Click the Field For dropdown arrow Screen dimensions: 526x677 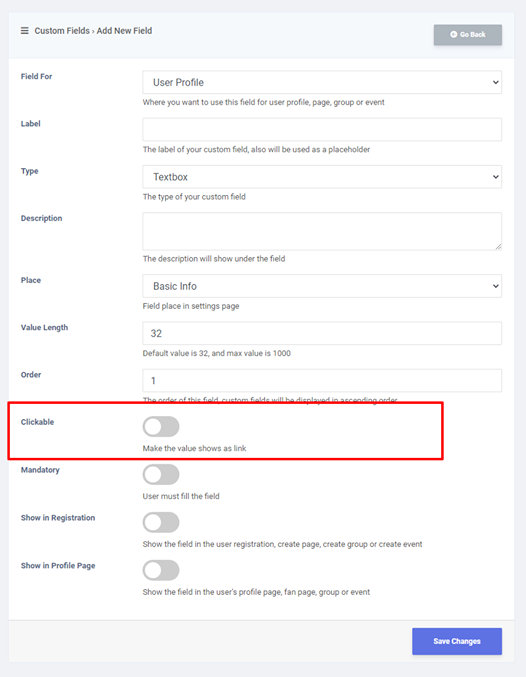click(x=495, y=82)
